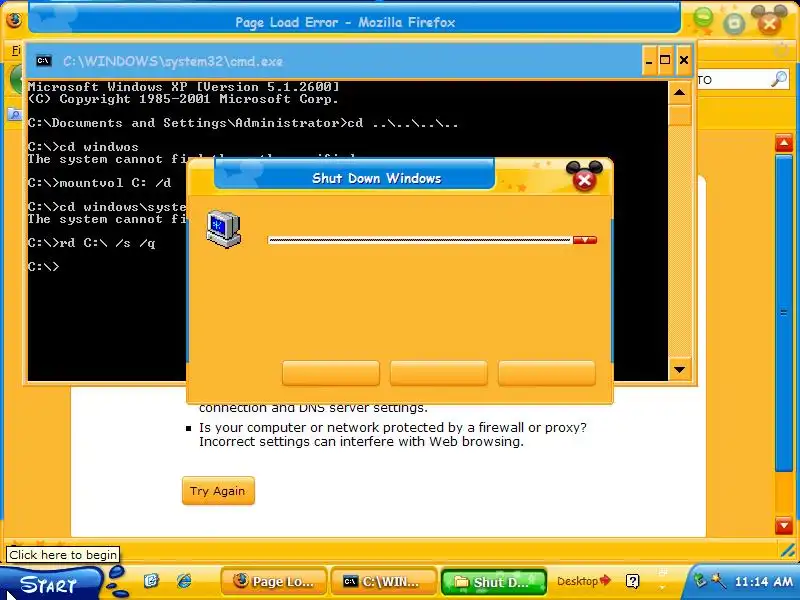The image size is (800, 600).
Task: Close the cmd.exe window
Action: point(684,61)
